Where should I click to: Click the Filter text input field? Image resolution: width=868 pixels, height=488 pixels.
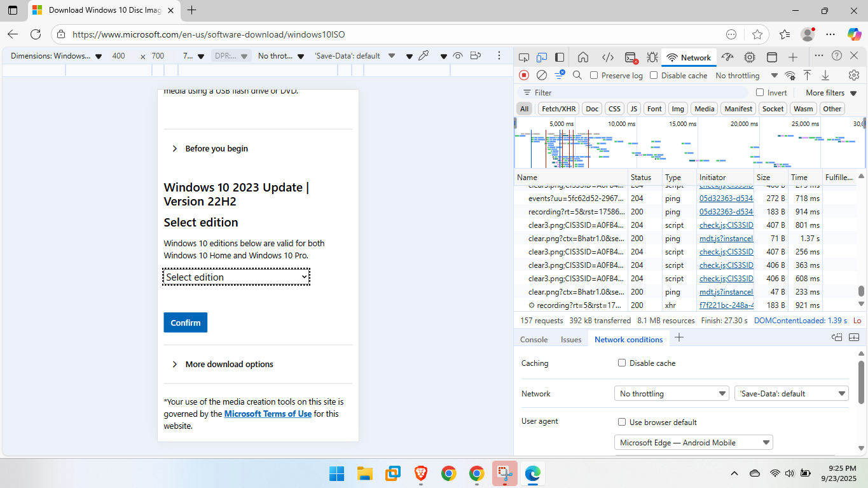[636, 92]
